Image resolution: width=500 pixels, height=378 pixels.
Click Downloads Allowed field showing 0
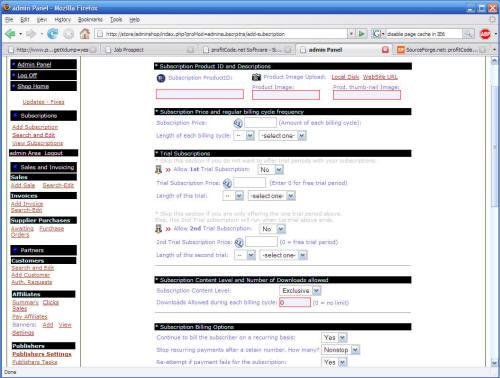[x=295, y=302]
